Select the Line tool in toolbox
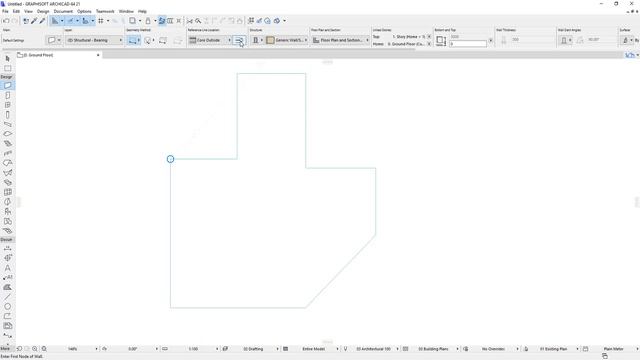Screen dimensions: 640x360 pyautogui.click(x=7, y=297)
